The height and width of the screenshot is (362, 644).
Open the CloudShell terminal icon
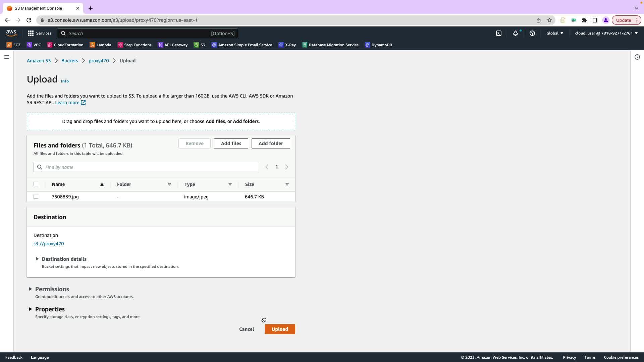pyautogui.click(x=499, y=33)
